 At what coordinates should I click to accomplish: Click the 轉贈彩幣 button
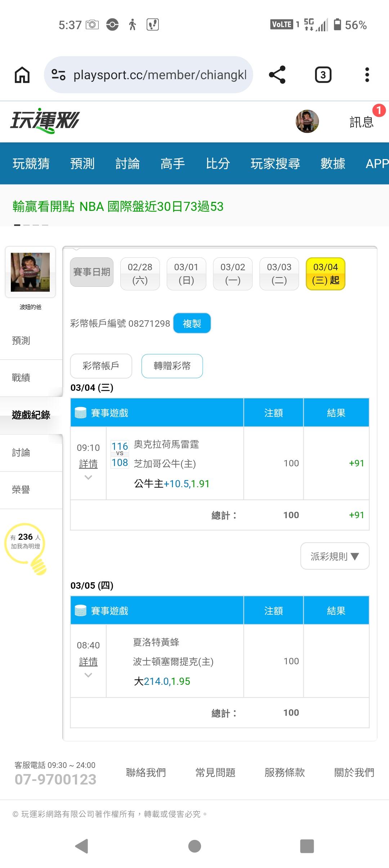pos(172,366)
